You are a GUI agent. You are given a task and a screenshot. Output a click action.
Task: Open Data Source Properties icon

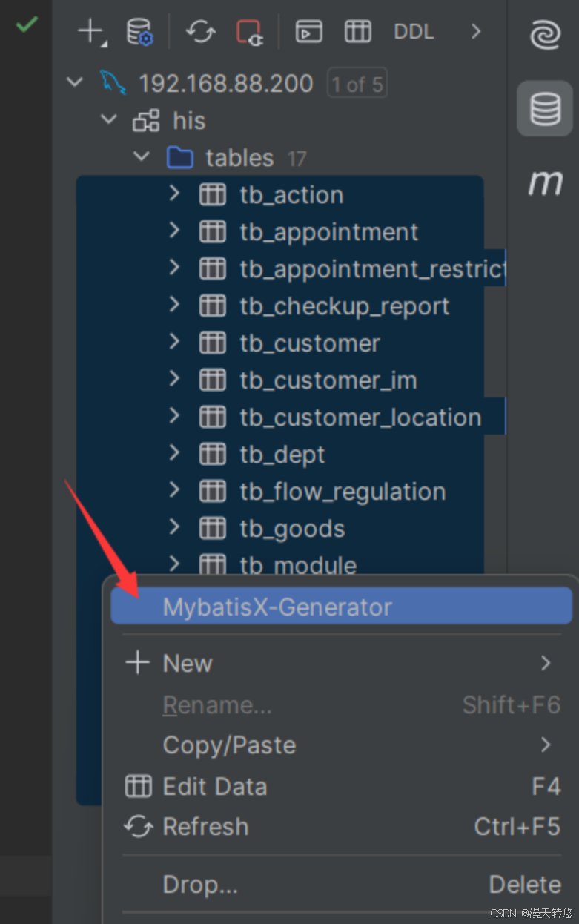[139, 32]
